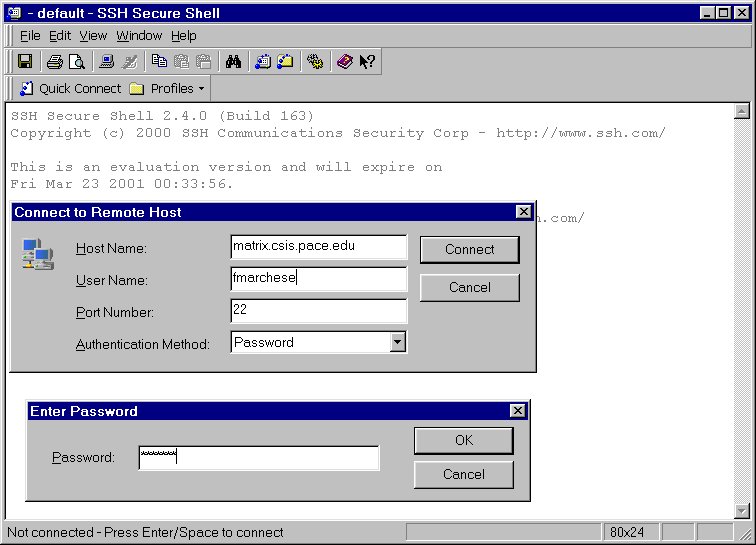Click the Connect computer icon in toolbar
Viewport: 756px width, 545px height.
click(107, 61)
